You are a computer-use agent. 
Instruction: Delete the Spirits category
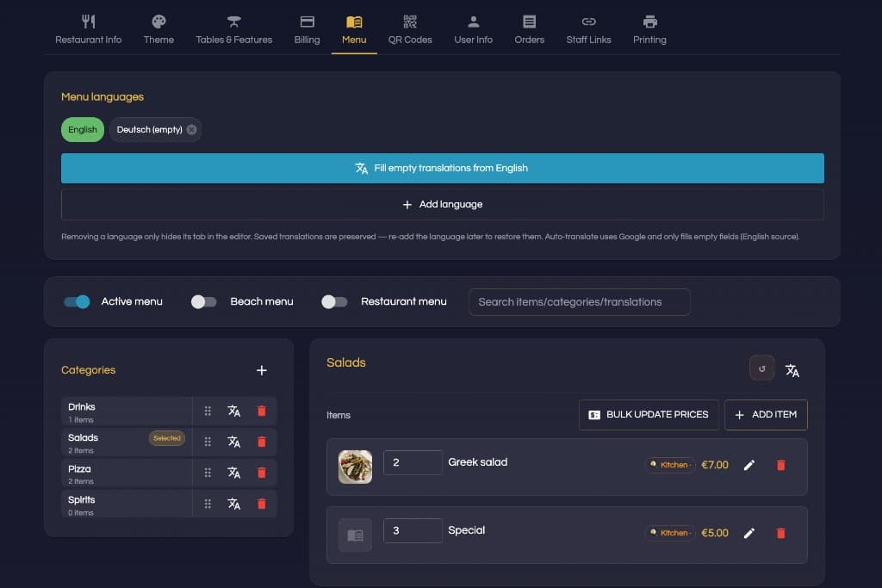point(262,504)
